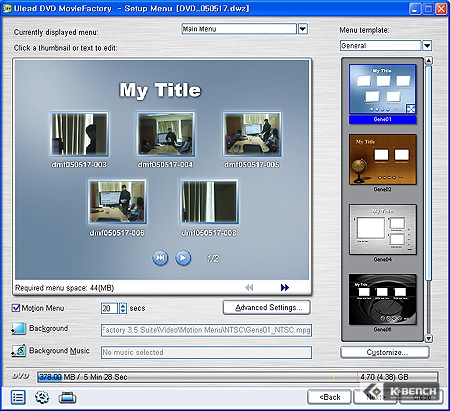
Task: Click the dmf050517-004 caption text
Action: 165,165
